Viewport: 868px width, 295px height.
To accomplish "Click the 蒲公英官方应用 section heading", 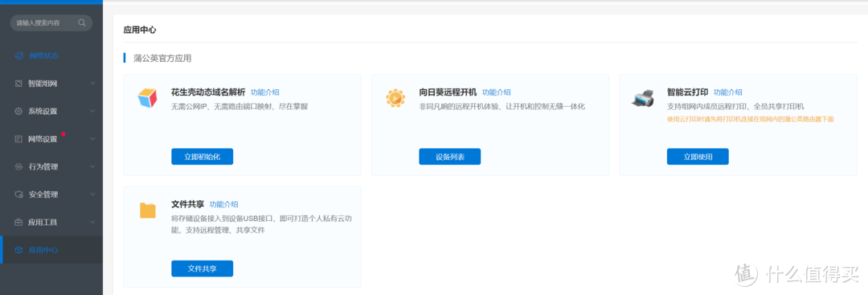I will tap(162, 58).
